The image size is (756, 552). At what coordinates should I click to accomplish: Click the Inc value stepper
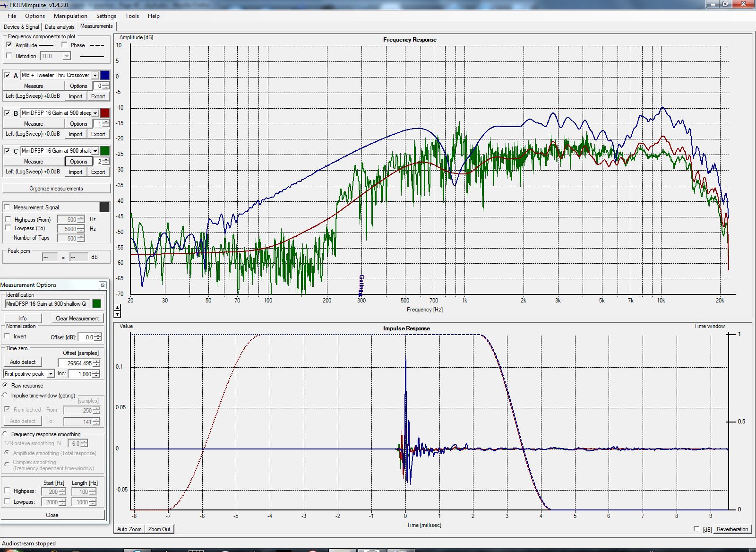(x=96, y=374)
